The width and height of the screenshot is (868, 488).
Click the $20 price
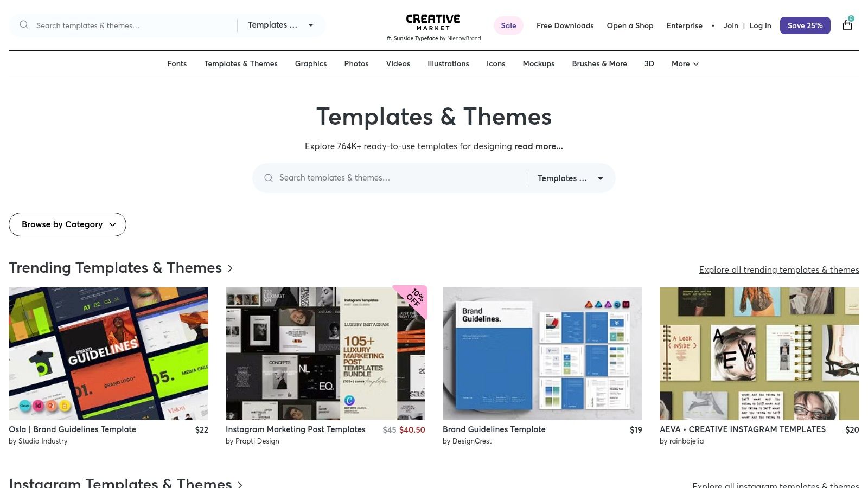point(852,429)
